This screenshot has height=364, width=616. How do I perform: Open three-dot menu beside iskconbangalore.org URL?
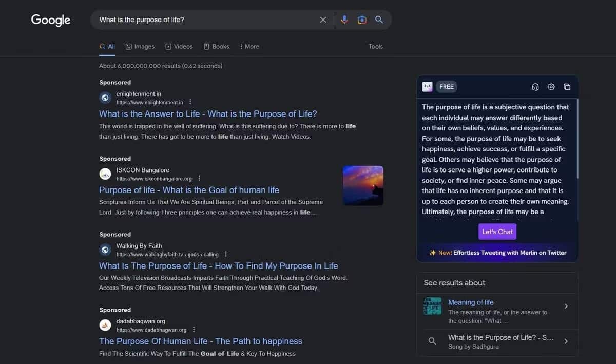tap(199, 179)
